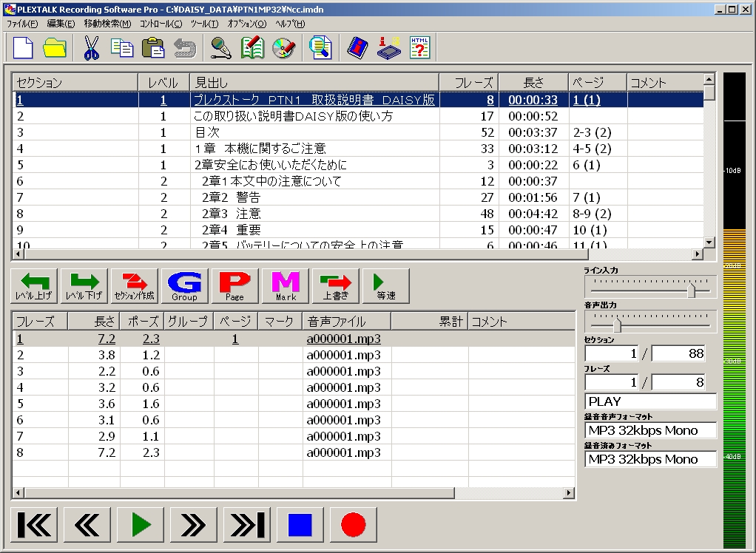Cut the selection with the scissors icon
This screenshot has height=553, width=756.
(x=91, y=48)
